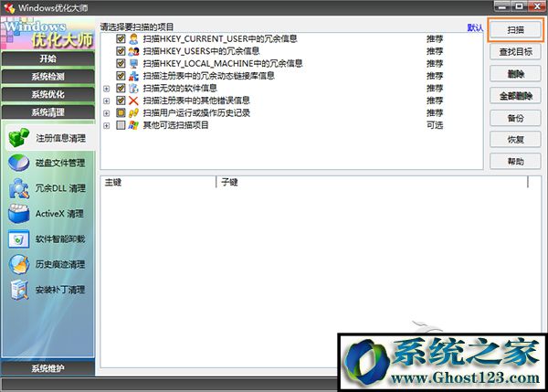Open 历史痕迹清理 broom icon

tap(19, 264)
